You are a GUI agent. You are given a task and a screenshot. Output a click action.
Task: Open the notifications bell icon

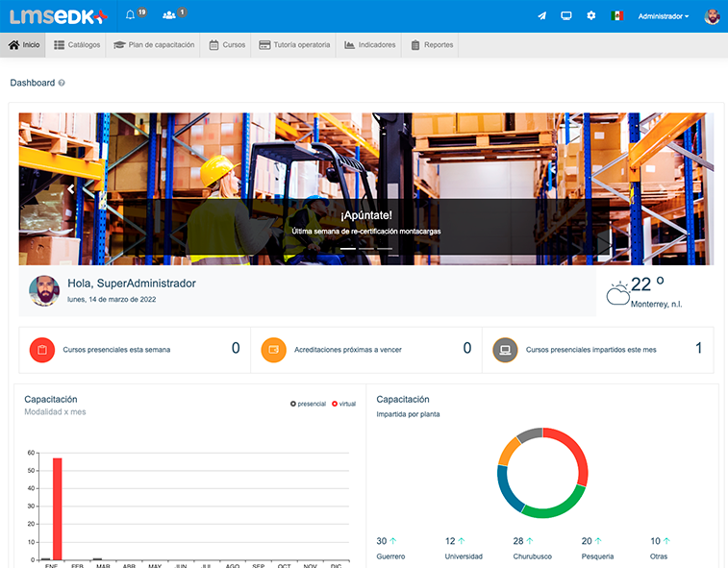click(131, 15)
